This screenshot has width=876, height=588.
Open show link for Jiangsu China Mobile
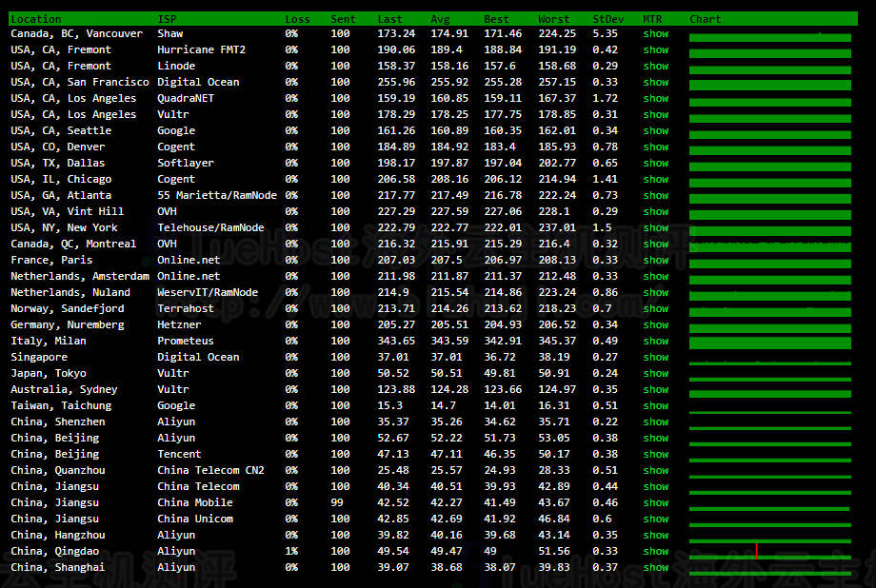point(655,503)
